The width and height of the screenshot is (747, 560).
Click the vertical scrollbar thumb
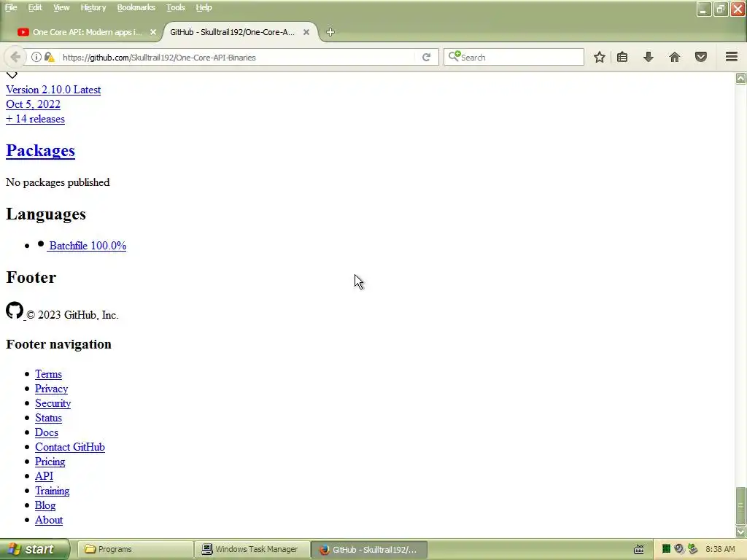[741, 506]
